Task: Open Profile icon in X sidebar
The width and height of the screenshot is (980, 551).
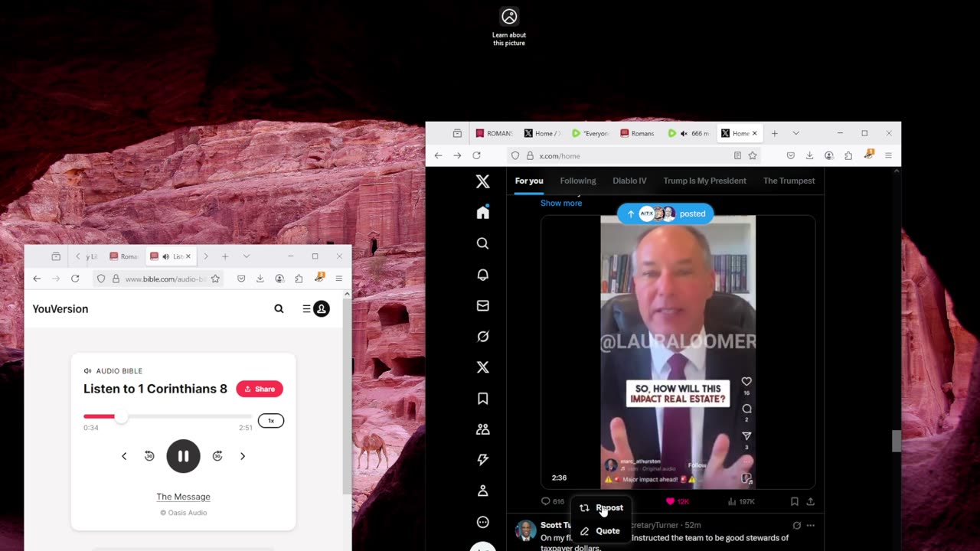Action: tap(482, 491)
